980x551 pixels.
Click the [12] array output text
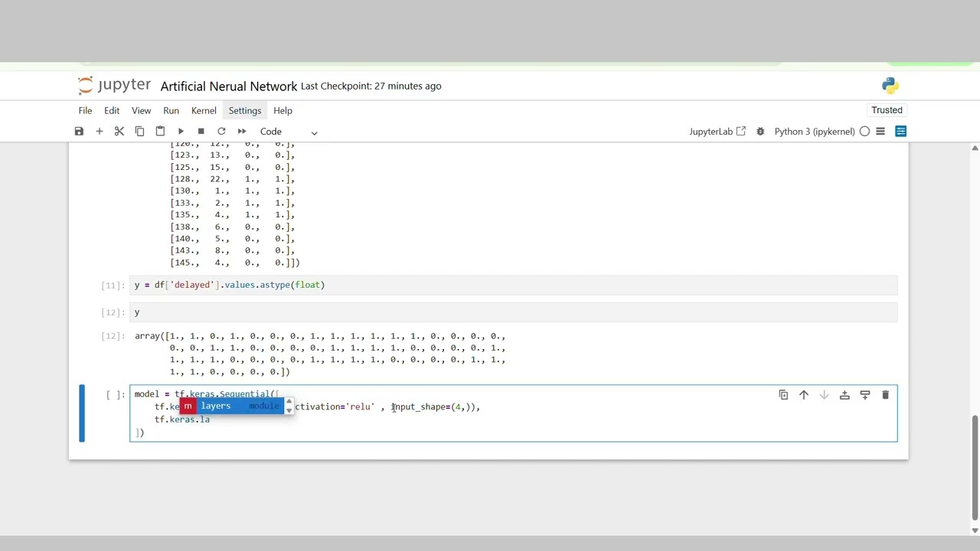pos(320,354)
